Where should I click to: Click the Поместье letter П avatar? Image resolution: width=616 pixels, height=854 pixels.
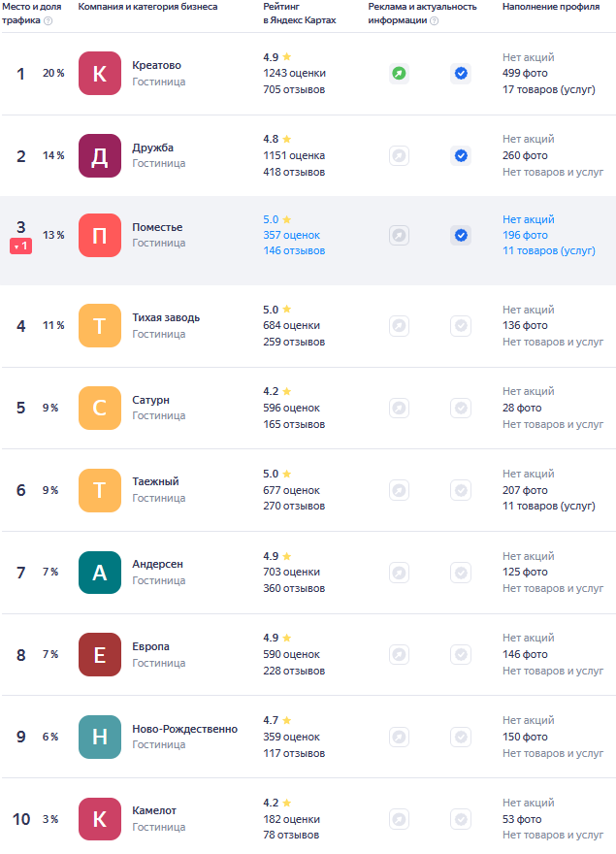100,235
